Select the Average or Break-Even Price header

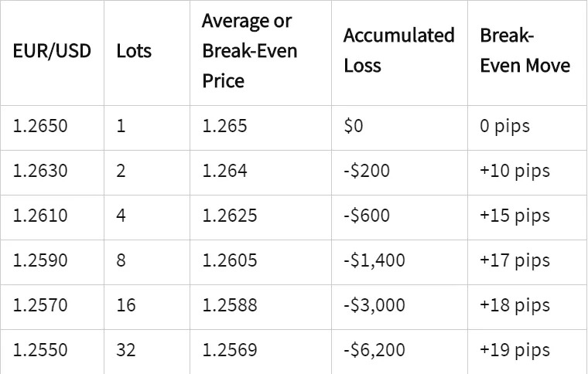[x=249, y=51]
